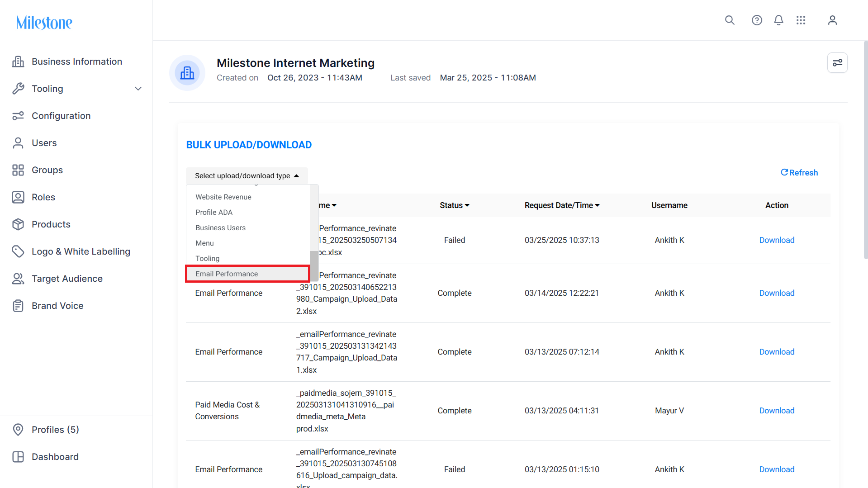Click the Tooling wrench icon
The width and height of the screenshot is (868, 488).
tap(18, 89)
